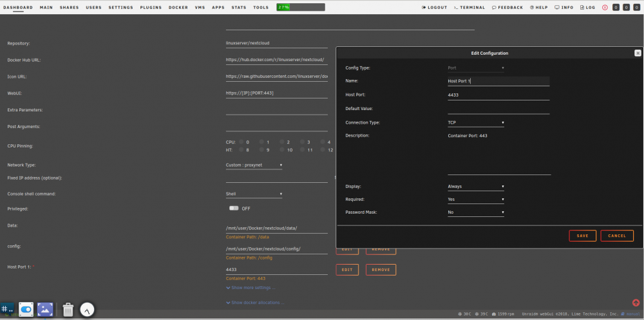This screenshot has width=644, height=320.
Task: Click the red back-to-top arrow icon
Action: [x=636, y=303]
